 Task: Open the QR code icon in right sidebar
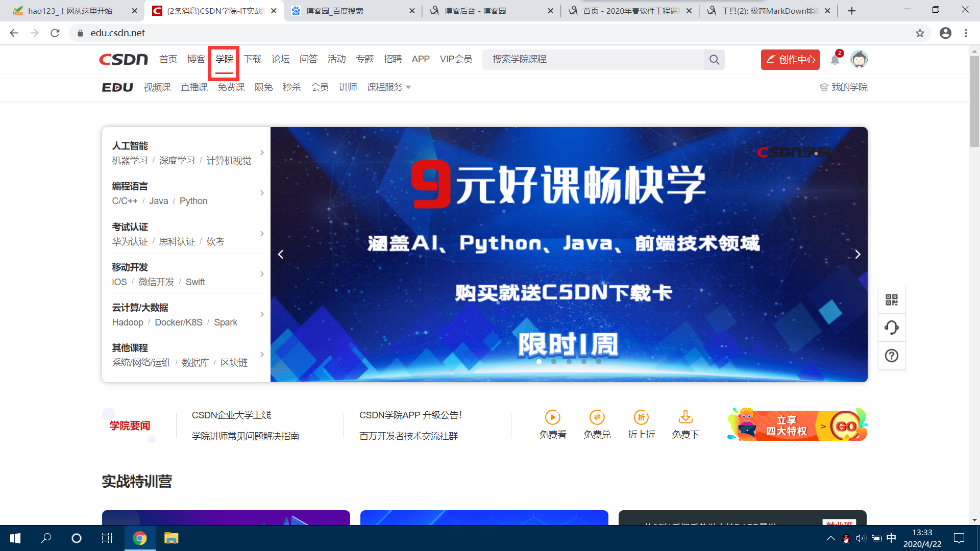pyautogui.click(x=891, y=300)
